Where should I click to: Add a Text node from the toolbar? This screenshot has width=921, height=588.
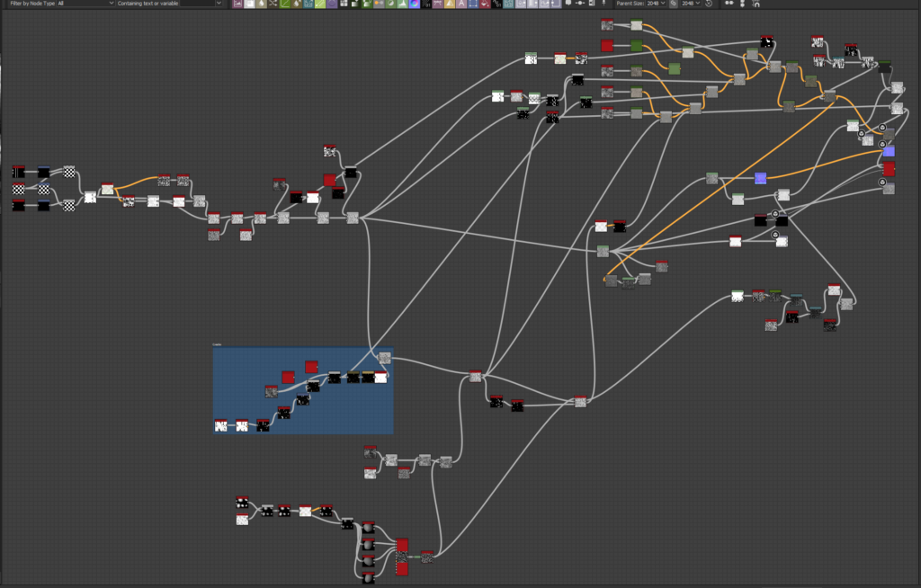click(460, 4)
